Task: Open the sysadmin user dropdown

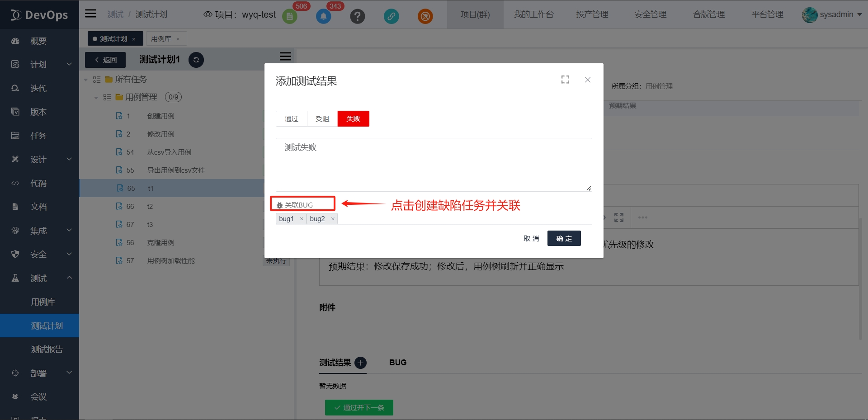Action: pyautogui.click(x=832, y=14)
